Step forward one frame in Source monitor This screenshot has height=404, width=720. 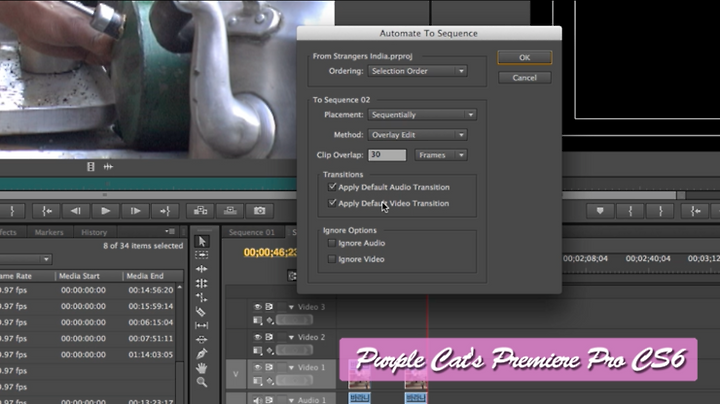click(135, 211)
